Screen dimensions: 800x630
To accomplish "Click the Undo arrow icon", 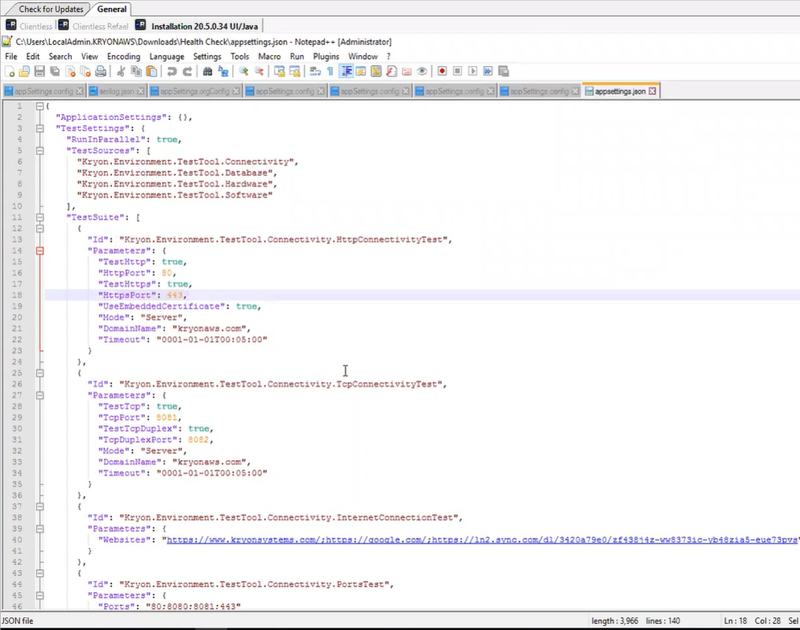I will (173, 72).
